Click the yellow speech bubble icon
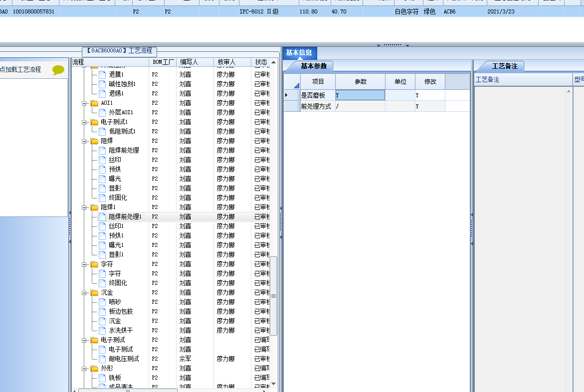 [58, 70]
